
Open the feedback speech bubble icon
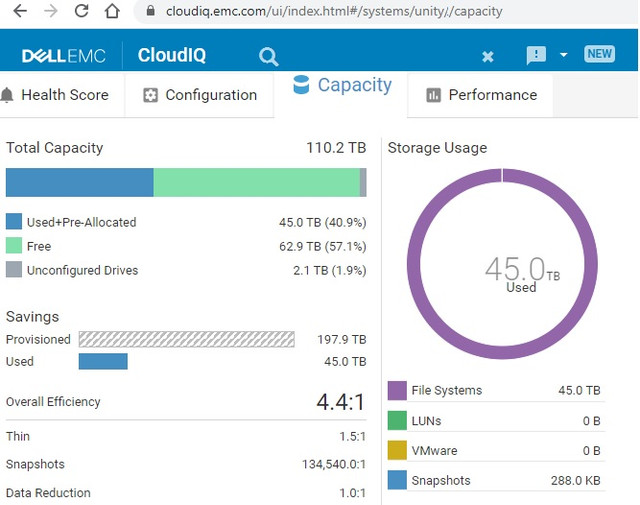click(x=536, y=55)
